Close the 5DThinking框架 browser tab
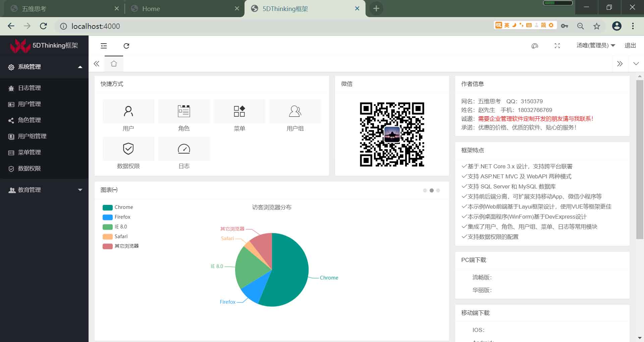The image size is (644, 342). point(357,9)
